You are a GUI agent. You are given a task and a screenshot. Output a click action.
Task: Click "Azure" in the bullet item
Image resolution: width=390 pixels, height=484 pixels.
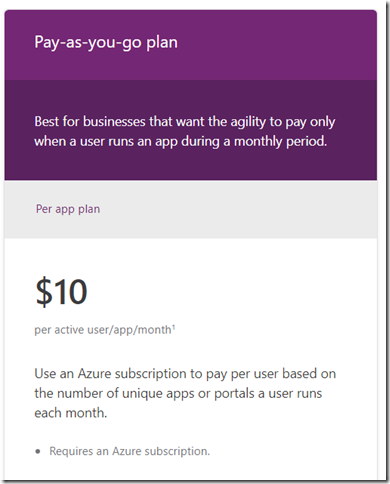tap(127, 451)
